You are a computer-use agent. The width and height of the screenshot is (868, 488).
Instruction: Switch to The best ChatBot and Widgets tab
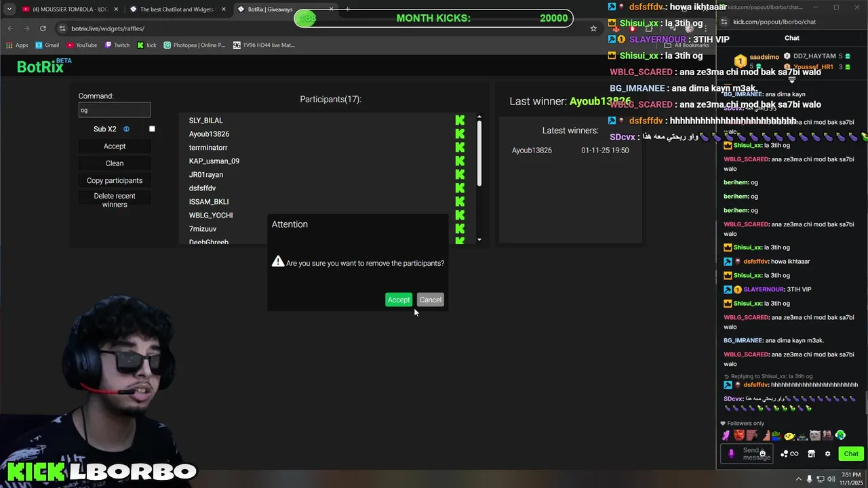click(x=177, y=9)
